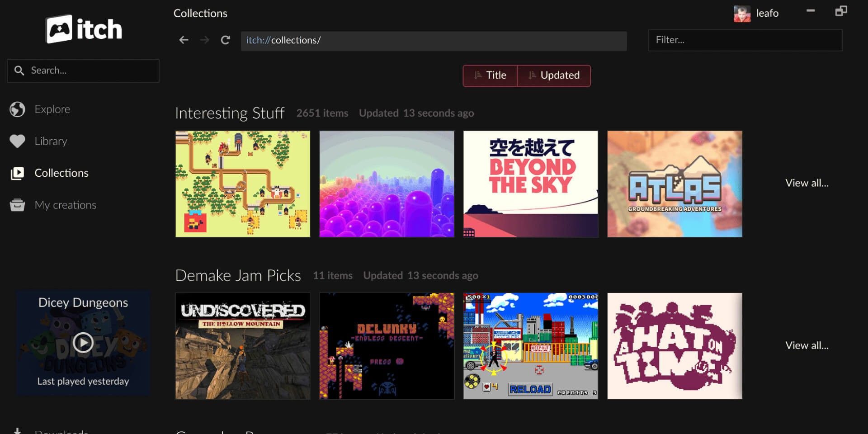
Task: Open the Delunky Endless Descent thumbnail
Action: 387,346
